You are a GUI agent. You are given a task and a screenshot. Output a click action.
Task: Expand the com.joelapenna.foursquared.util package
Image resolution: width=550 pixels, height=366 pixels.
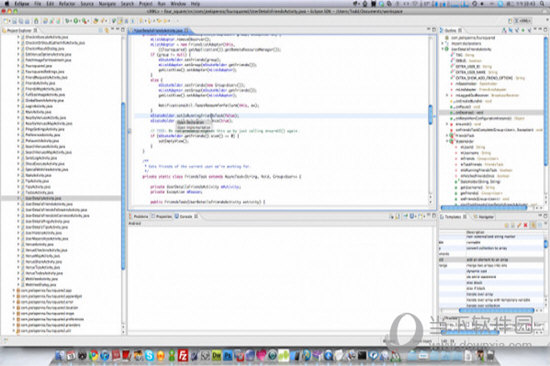pos(14,331)
